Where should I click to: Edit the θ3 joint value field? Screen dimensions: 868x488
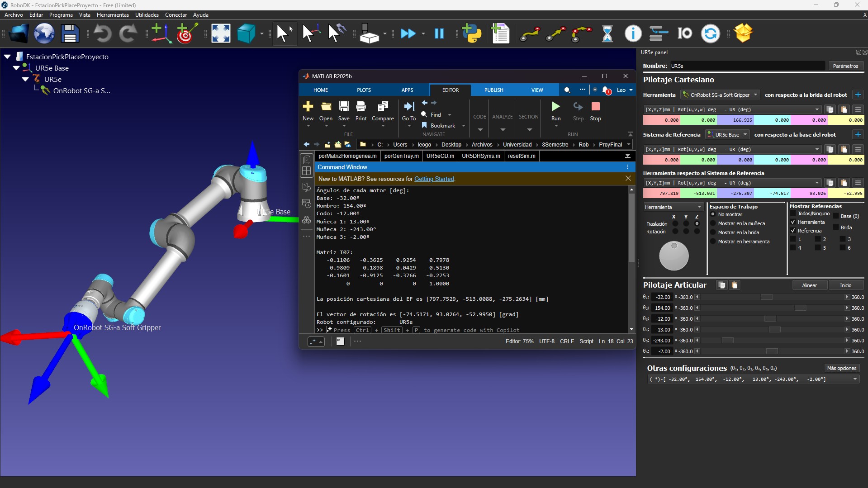662,319
